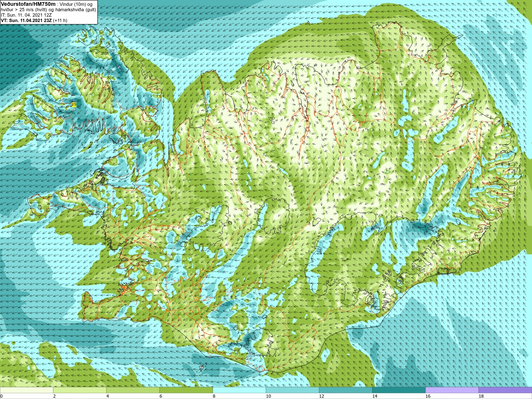Image resolution: width=532 pixels, height=399 pixels.
Task: Click the legend scale label "12"
Action: tap(321, 396)
